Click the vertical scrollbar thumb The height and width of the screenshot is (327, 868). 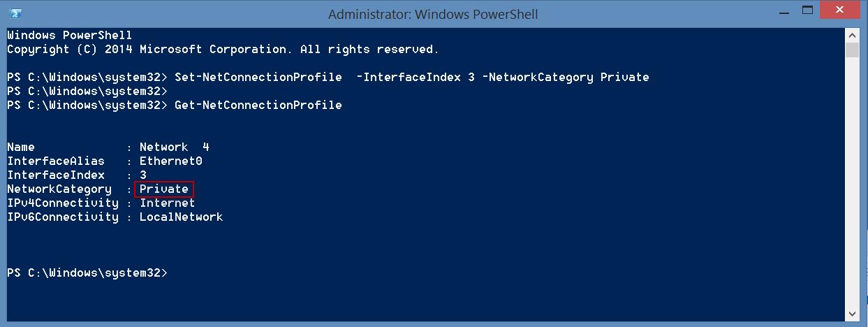pos(852,50)
